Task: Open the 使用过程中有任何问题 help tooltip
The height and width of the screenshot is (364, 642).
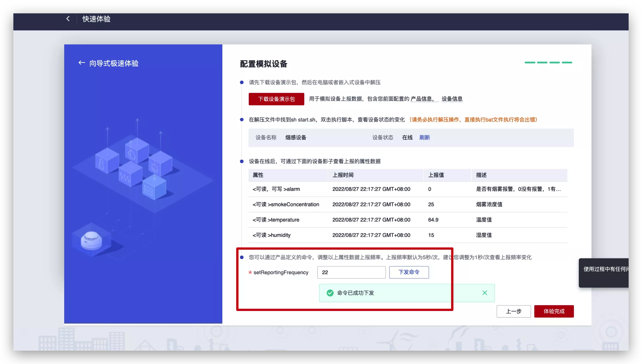Action: coord(605,269)
